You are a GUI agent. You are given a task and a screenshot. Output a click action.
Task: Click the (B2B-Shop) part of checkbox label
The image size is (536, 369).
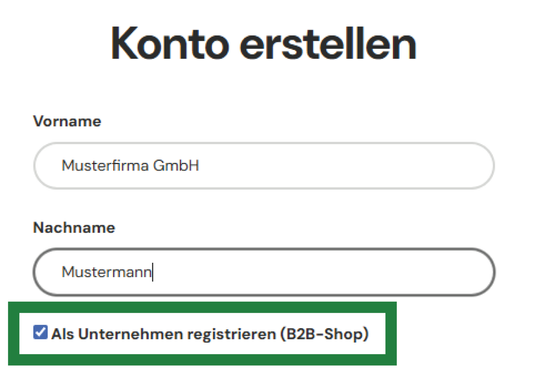pyautogui.click(x=324, y=334)
